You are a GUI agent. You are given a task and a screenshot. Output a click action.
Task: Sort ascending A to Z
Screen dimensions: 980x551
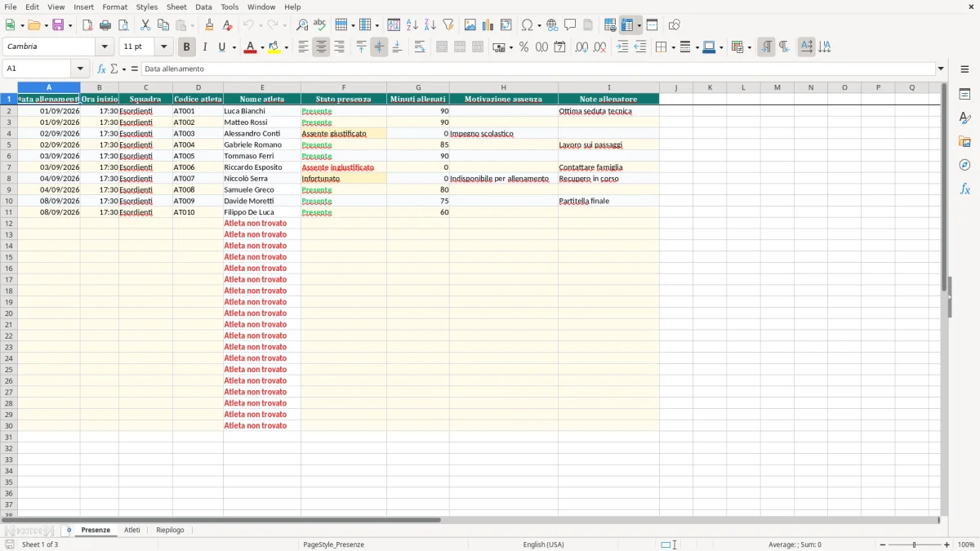point(412,25)
